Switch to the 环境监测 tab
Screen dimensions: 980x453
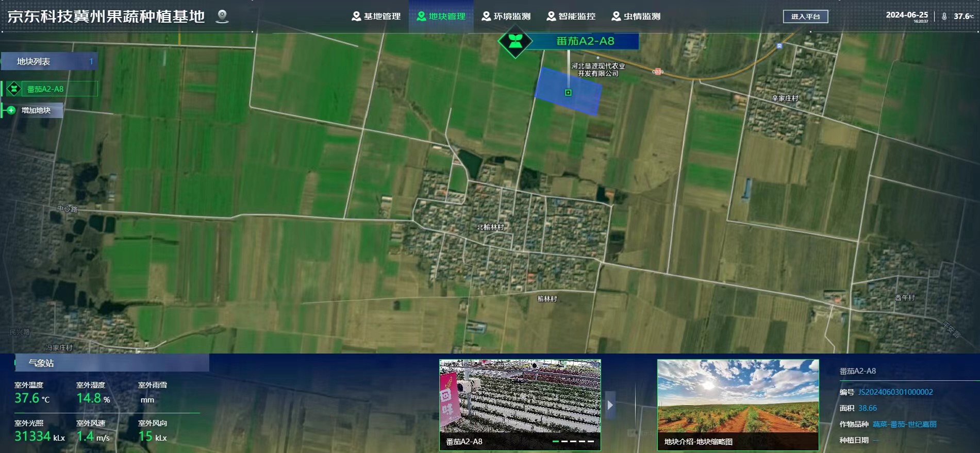506,16
